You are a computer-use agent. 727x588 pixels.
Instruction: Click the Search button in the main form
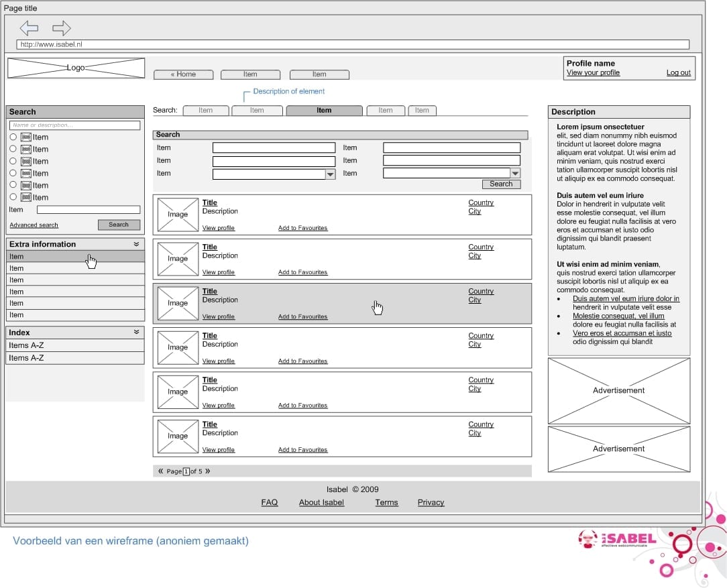pos(501,184)
